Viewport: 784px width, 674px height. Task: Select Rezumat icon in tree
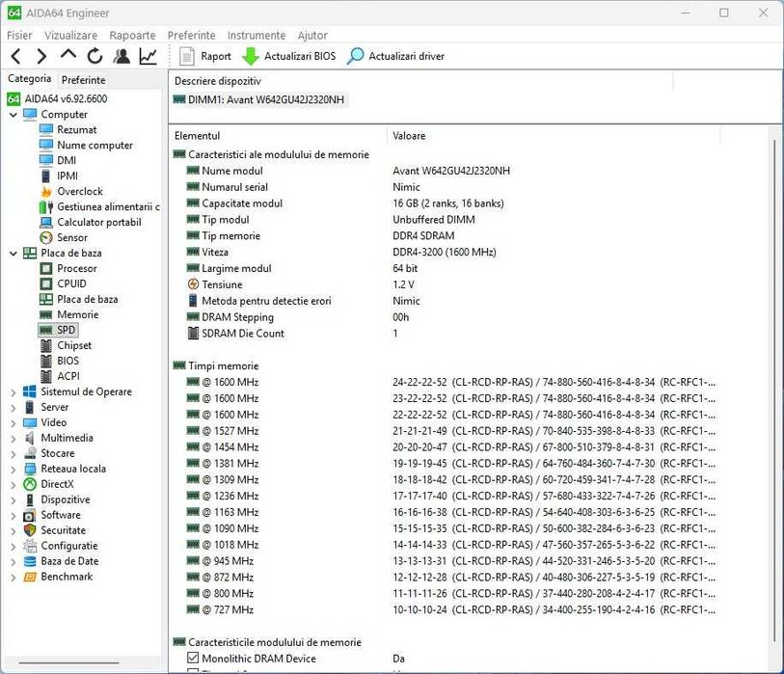tap(46, 129)
